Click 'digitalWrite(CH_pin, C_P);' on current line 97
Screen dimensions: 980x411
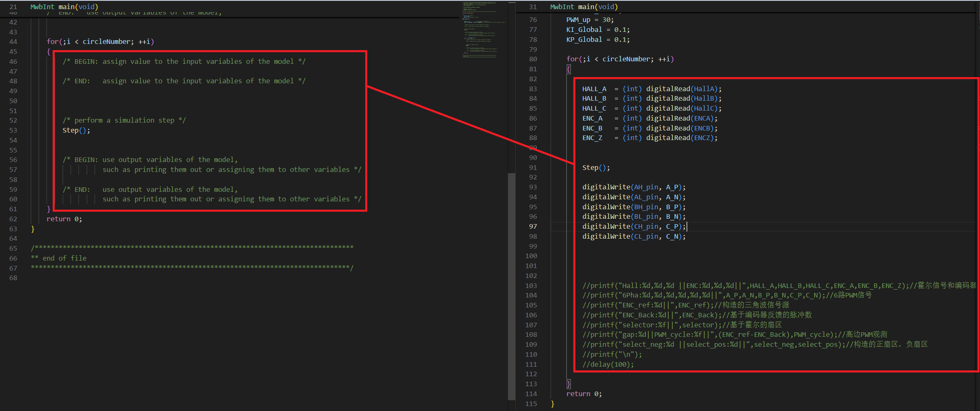coord(634,226)
